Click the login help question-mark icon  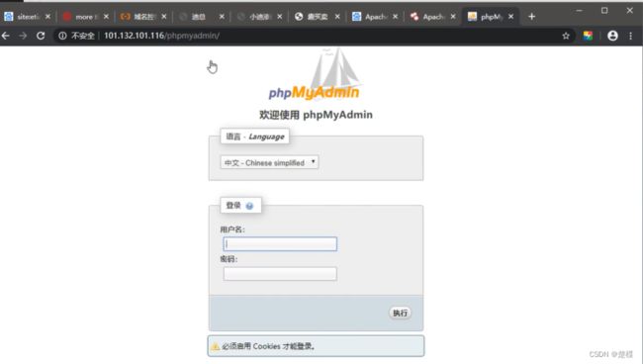point(249,206)
